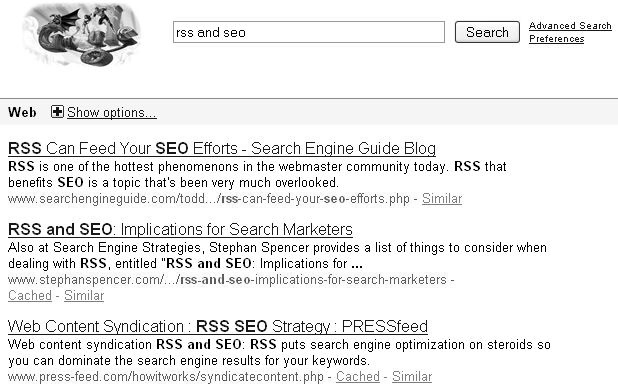This screenshot has height=384, width=618.
Task: View Similar pages for searchengineguide result
Action: (x=442, y=199)
